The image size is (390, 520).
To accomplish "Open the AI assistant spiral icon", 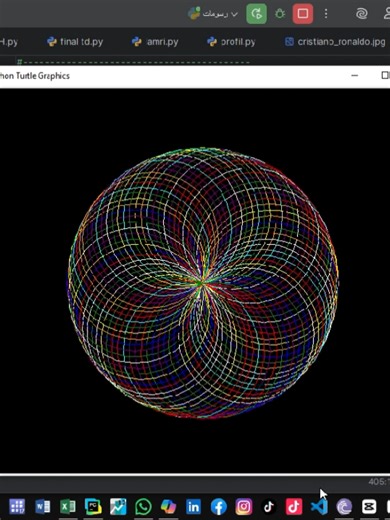I will 361,14.
